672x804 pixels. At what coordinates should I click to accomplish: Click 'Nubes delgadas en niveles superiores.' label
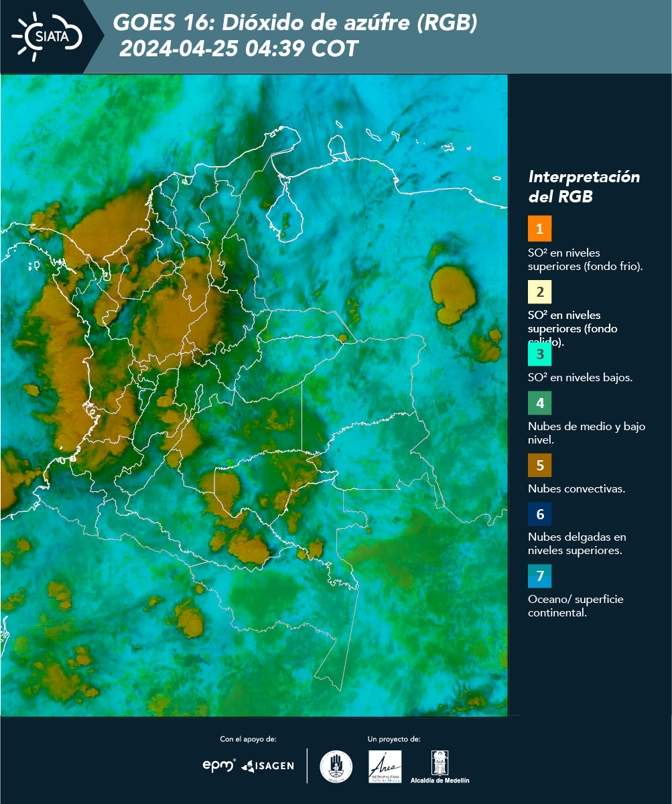(577, 544)
